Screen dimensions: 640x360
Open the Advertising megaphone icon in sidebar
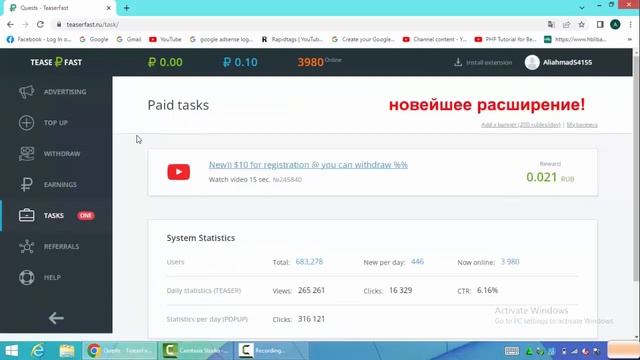pos(27,92)
